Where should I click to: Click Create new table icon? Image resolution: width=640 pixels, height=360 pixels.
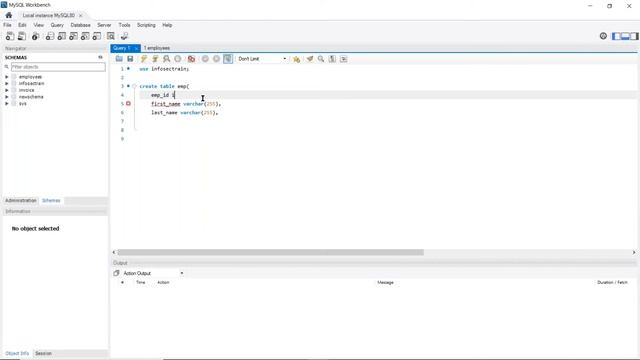click(x=62, y=36)
